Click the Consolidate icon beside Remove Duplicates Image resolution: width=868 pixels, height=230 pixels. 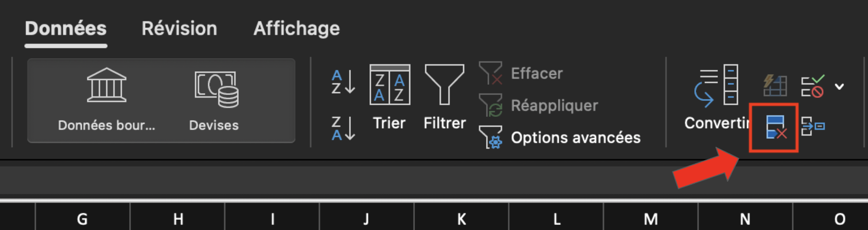click(x=813, y=126)
